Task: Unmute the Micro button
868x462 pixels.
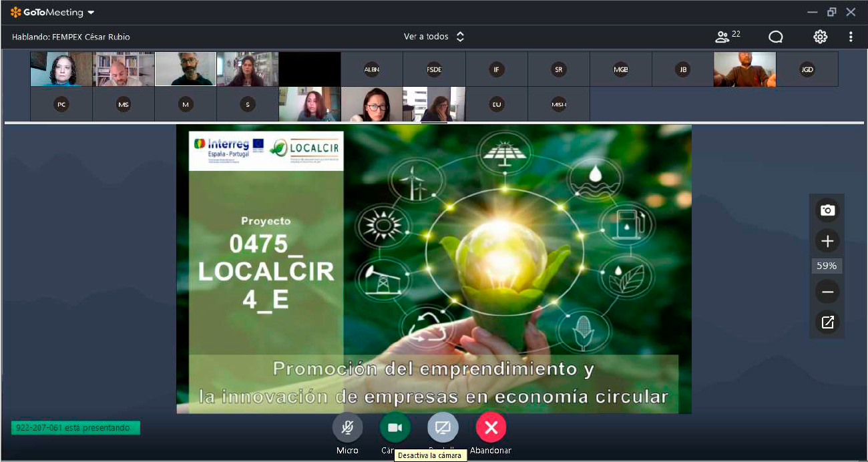Action: pyautogui.click(x=347, y=427)
